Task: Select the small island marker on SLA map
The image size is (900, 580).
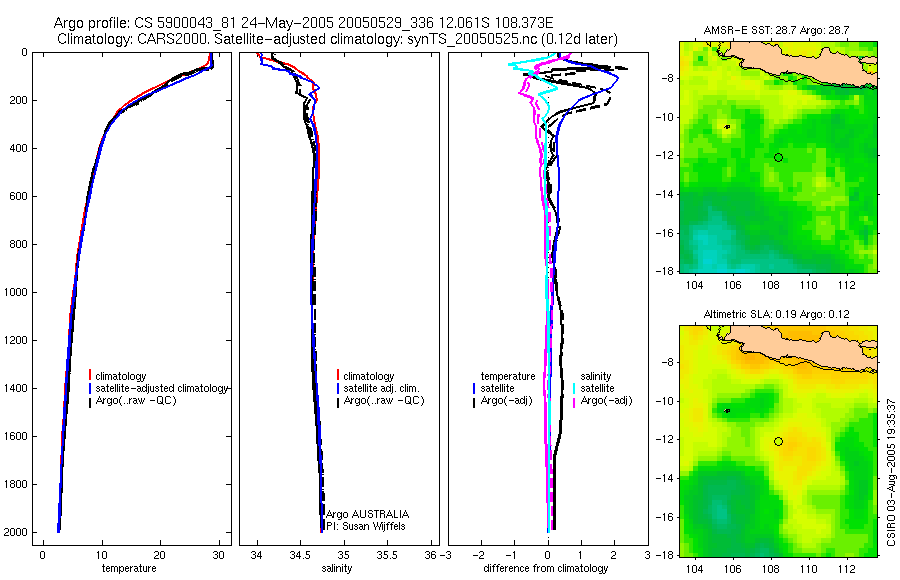Action: coord(727,411)
